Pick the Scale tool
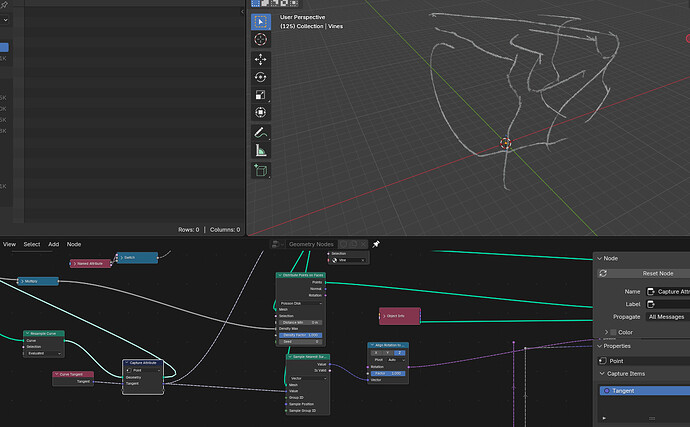This screenshot has width=690, height=427. pos(261,95)
